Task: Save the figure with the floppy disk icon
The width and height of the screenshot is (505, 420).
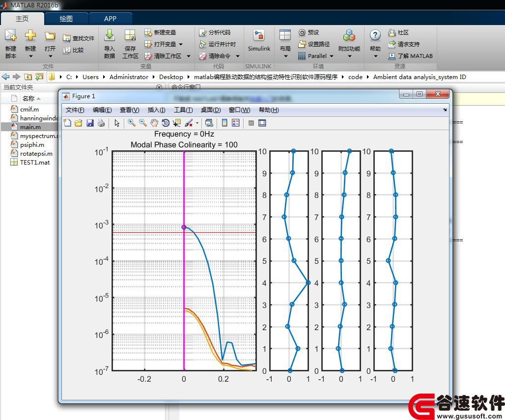Action: pyautogui.click(x=90, y=123)
